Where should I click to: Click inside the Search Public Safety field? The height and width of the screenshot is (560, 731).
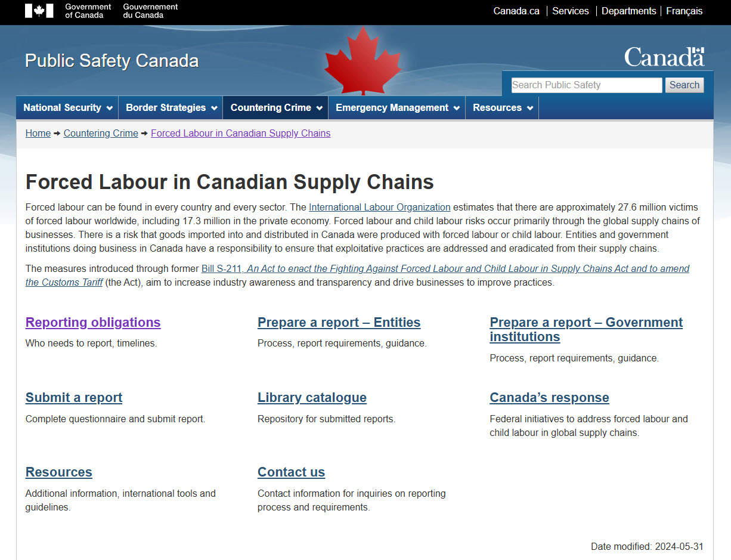[586, 85]
